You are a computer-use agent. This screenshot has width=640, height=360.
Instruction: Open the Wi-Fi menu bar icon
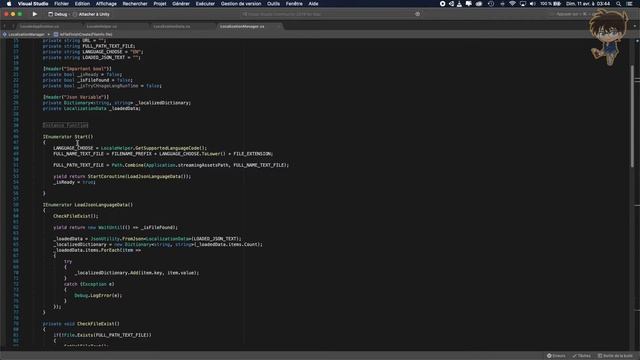512,4
